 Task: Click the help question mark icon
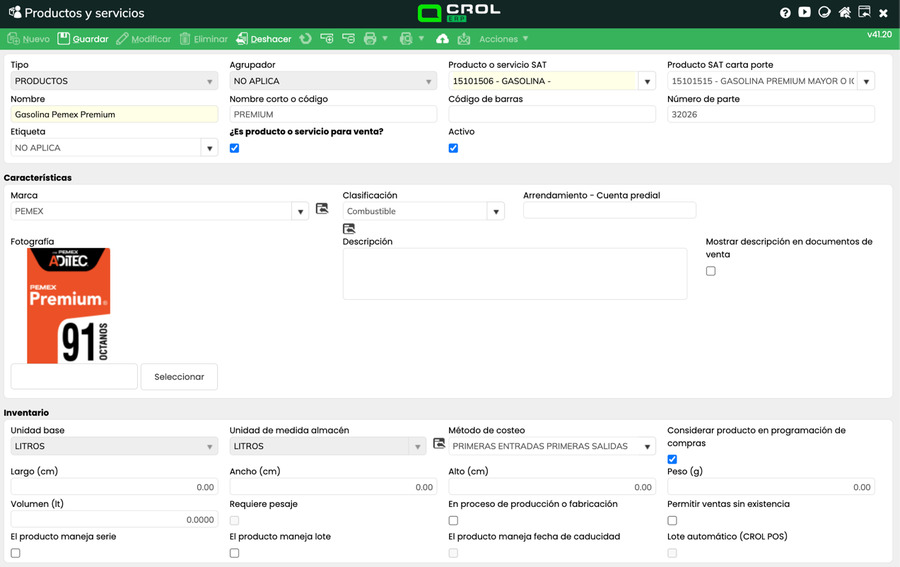tap(785, 13)
